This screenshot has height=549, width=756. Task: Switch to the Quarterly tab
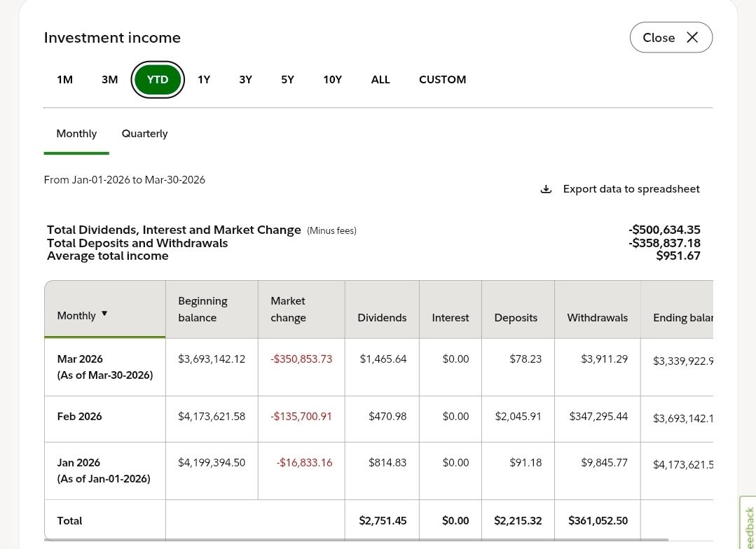click(x=144, y=134)
